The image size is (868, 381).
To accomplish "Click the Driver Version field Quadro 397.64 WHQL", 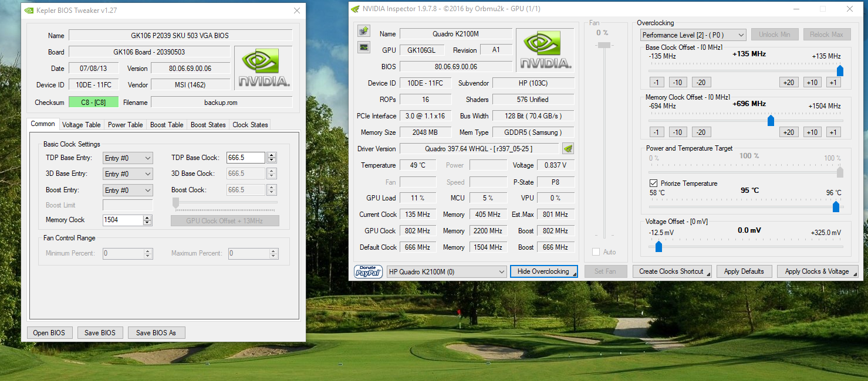I will 480,149.
